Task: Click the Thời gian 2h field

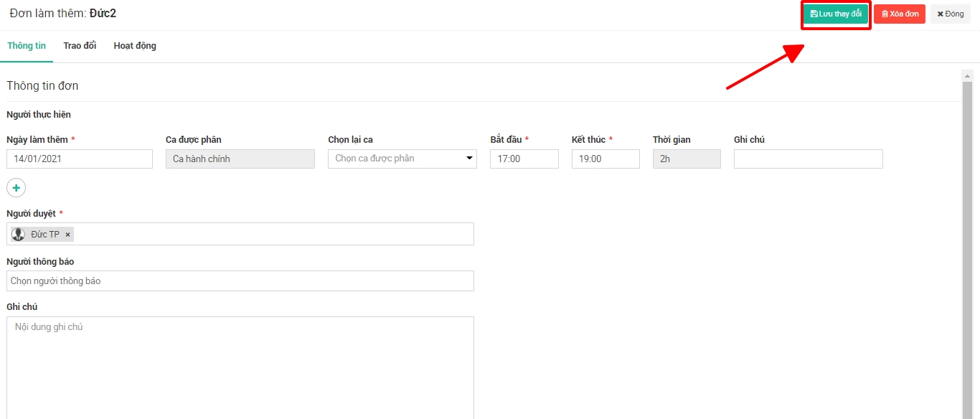Action: (x=687, y=159)
